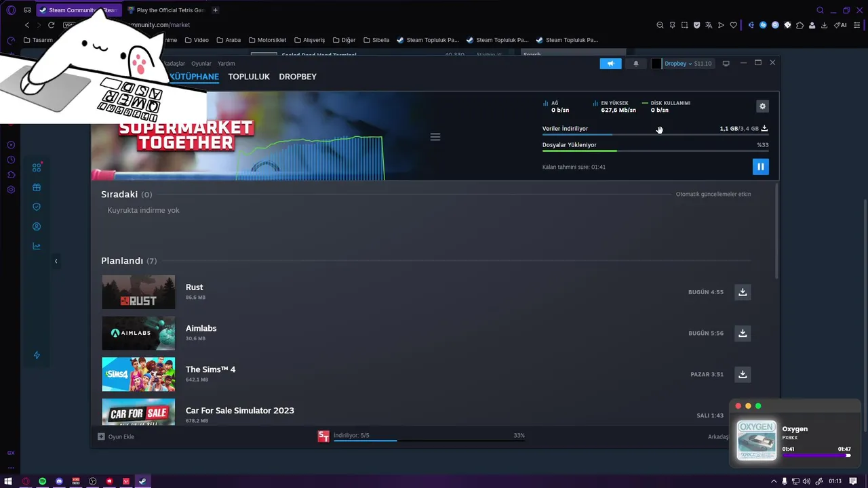868x488 pixels.
Task: Open sidebar settings gear icon
Action: [x=11, y=190]
